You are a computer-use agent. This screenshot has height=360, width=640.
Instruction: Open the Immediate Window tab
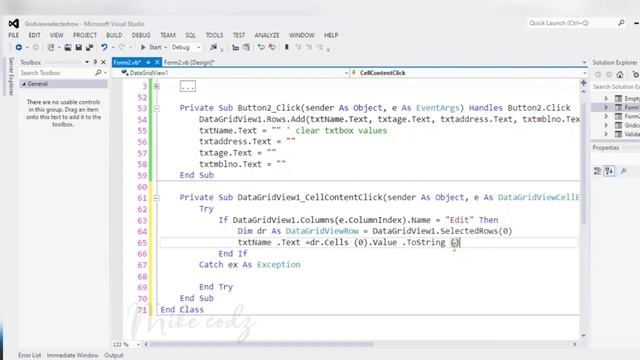73,356
